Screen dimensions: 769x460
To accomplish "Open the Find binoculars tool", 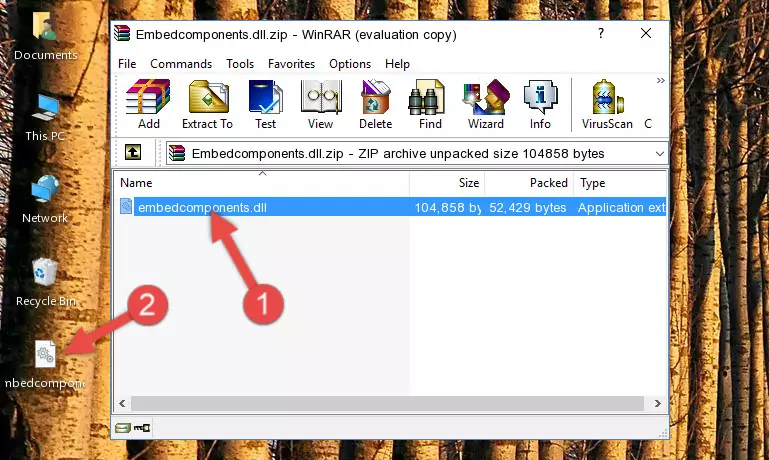I will pyautogui.click(x=430, y=104).
